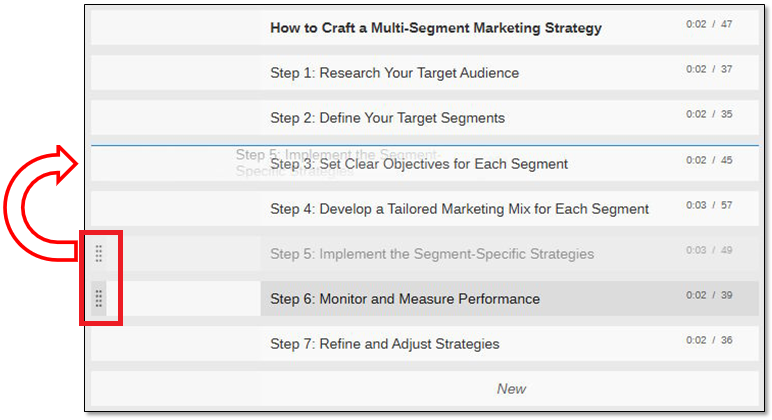Select 'Step 1: Research Your Target Audience'
Image resolution: width=772 pixels, height=420 pixels.
(x=394, y=73)
